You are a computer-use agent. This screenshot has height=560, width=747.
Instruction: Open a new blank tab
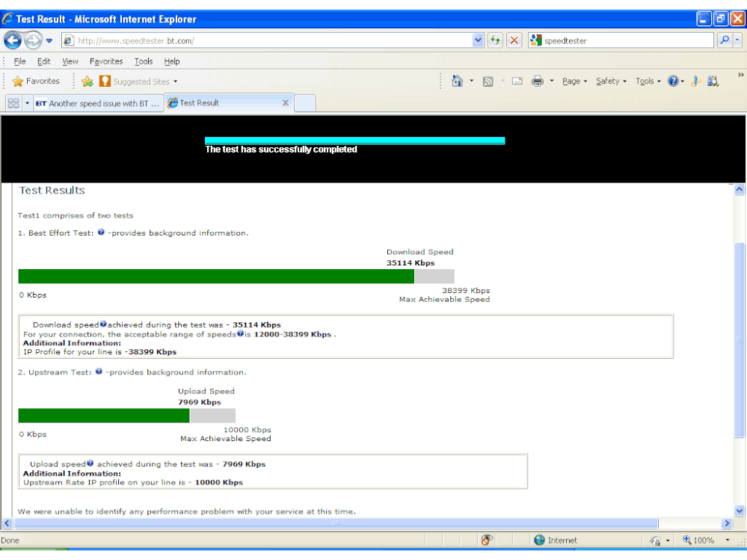tap(304, 103)
